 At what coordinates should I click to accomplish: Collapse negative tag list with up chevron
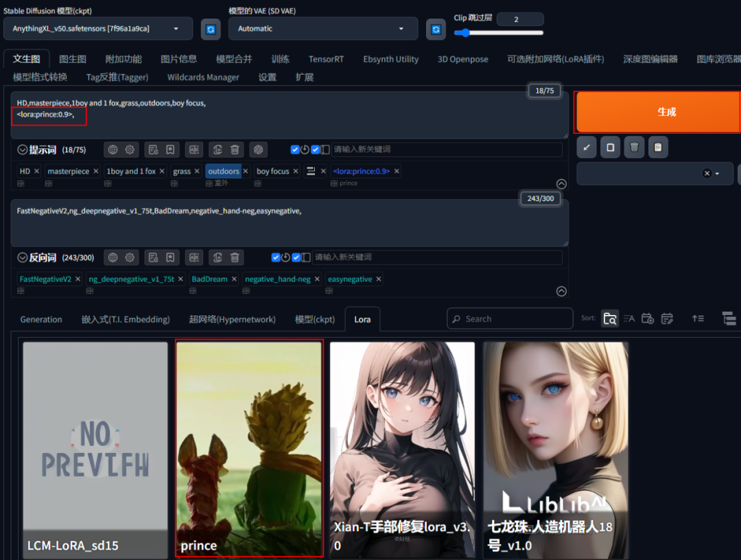(561, 291)
